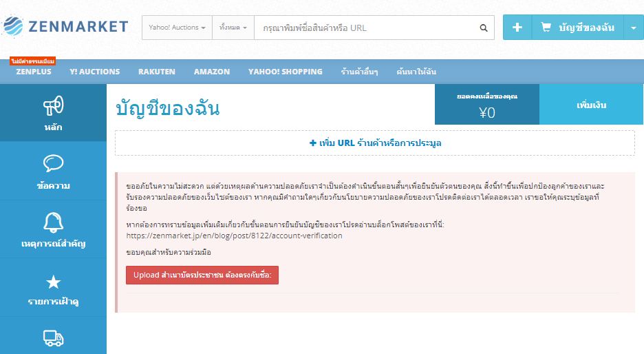This screenshot has height=354, width=644.
Task: Open the ทั้งหมด category dropdown
Action: tap(233, 28)
